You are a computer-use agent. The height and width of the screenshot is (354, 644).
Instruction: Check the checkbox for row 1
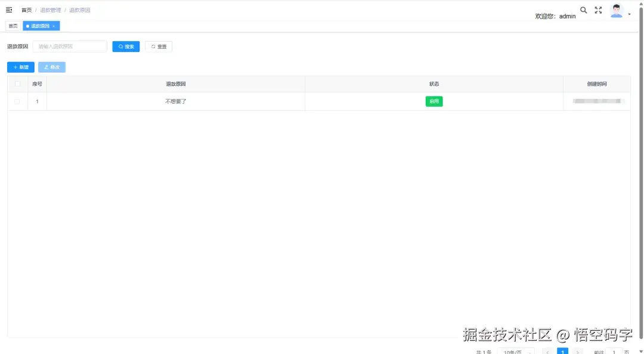pyautogui.click(x=17, y=101)
